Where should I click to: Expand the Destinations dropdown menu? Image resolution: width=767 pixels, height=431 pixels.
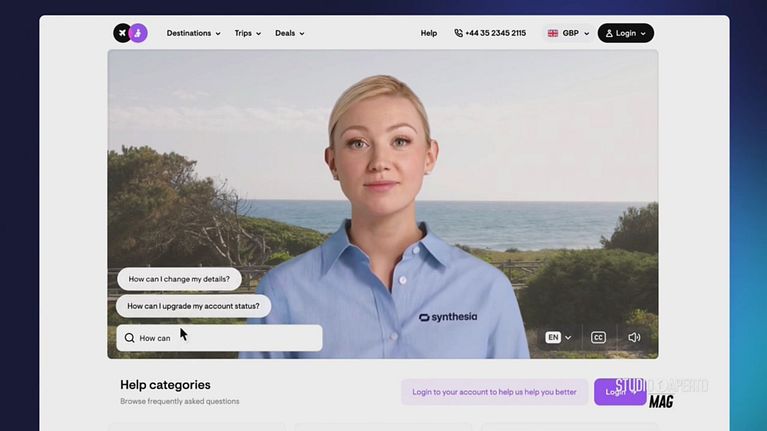pyautogui.click(x=193, y=33)
